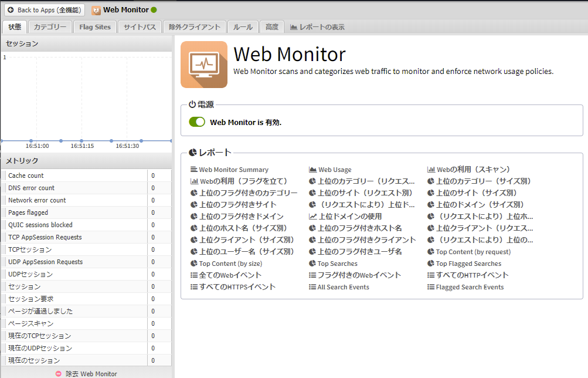Click the area chart icon beside Web Usage
Screen dimensions: 588x378
[x=313, y=170]
